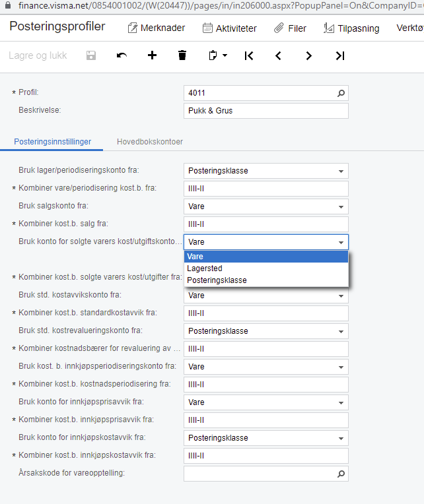Click the Beskrivelse field Pukk & Grus
This screenshot has height=504, width=424.
click(x=266, y=111)
